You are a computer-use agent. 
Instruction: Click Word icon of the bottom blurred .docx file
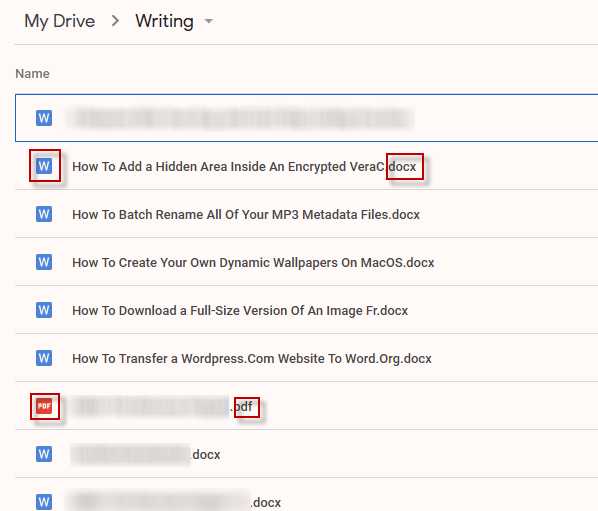coord(44,502)
